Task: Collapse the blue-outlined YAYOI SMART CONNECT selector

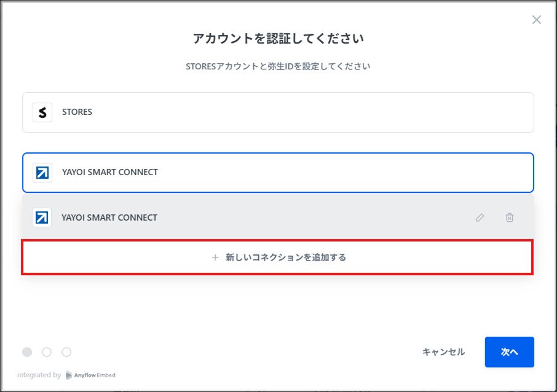Action: tap(278, 173)
